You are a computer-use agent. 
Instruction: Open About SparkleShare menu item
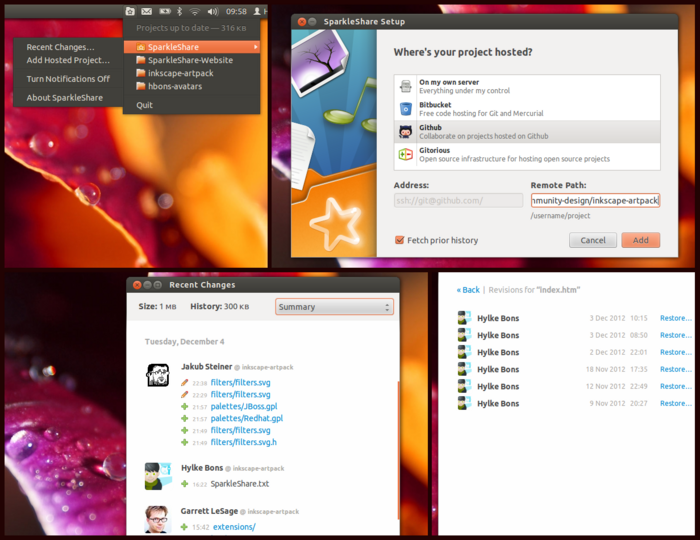(65, 98)
